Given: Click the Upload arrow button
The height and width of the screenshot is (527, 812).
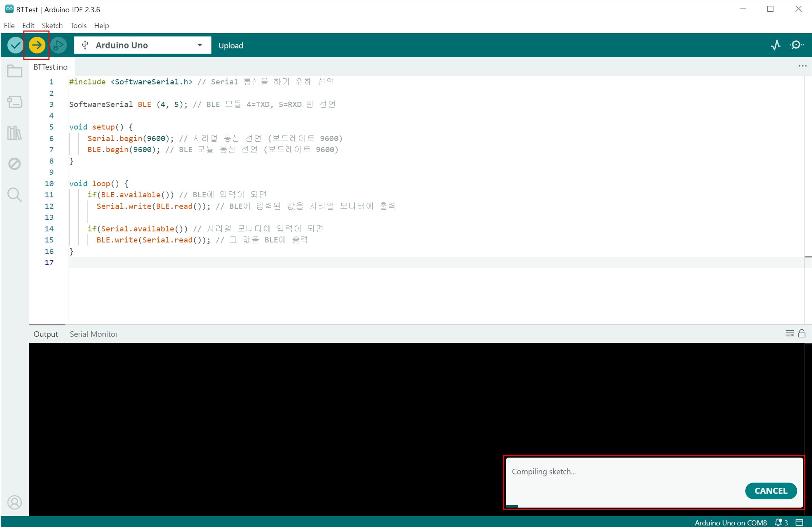Looking at the screenshot, I should click(x=37, y=45).
